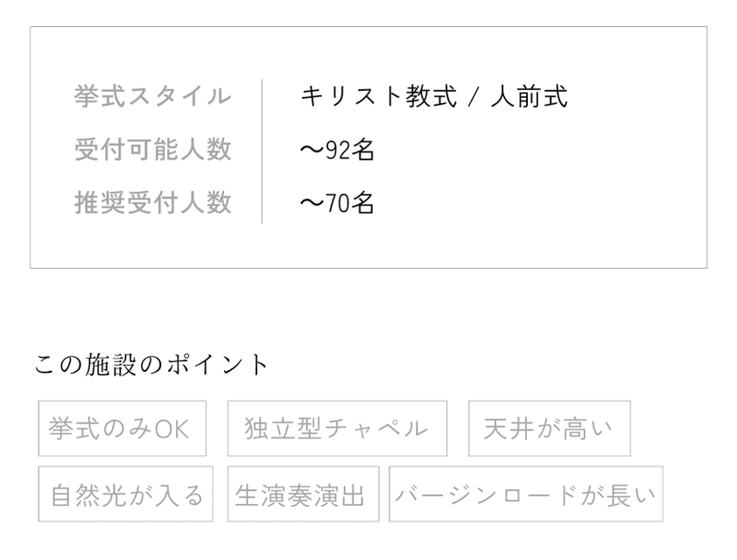Click the 生演奏演出 tag

click(x=303, y=493)
